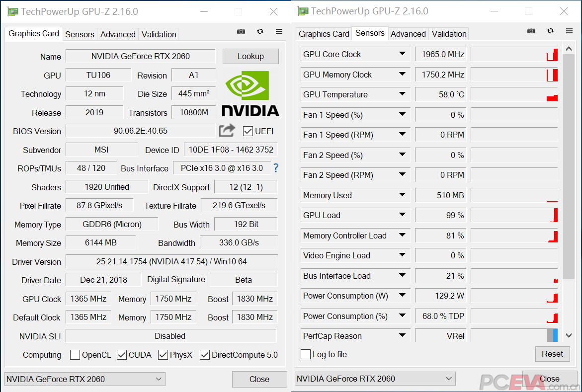The height and width of the screenshot is (392, 582).
Task: Click the GPU Load history graph
Action: click(514, 215)
